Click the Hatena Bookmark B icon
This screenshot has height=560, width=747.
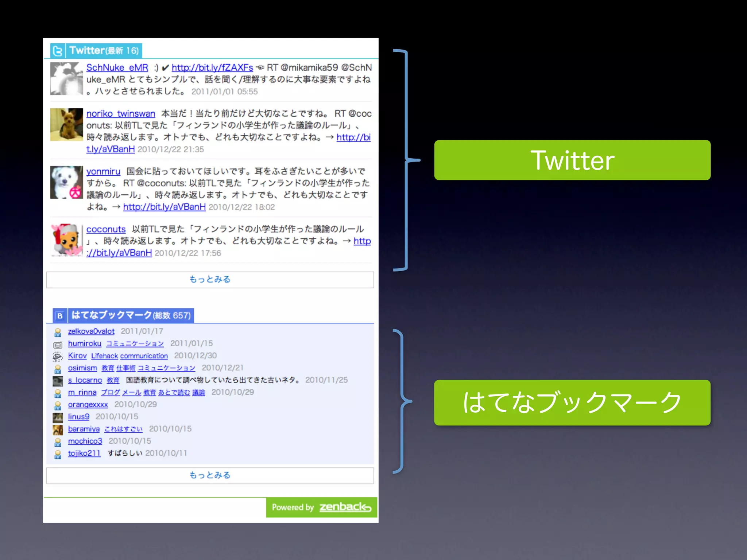click(x=60, y=316)
